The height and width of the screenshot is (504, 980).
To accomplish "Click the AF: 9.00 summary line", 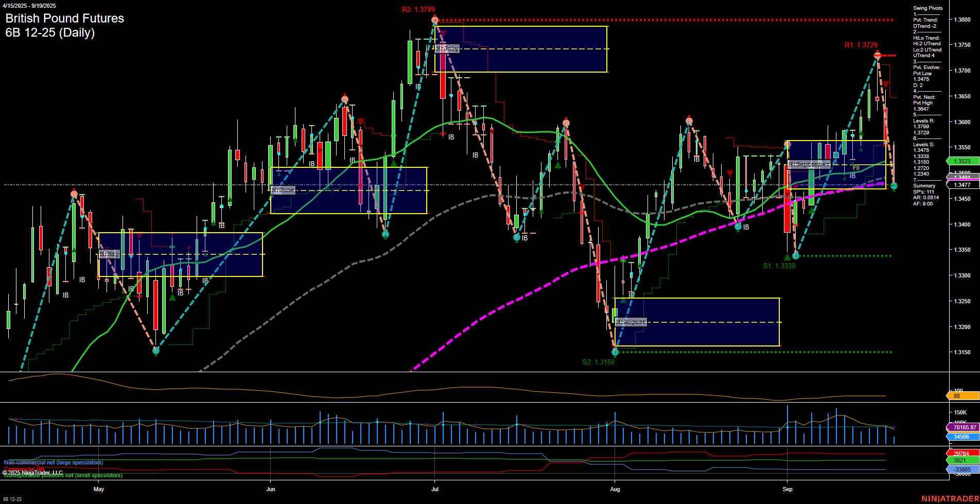I will tap(923, 204).
